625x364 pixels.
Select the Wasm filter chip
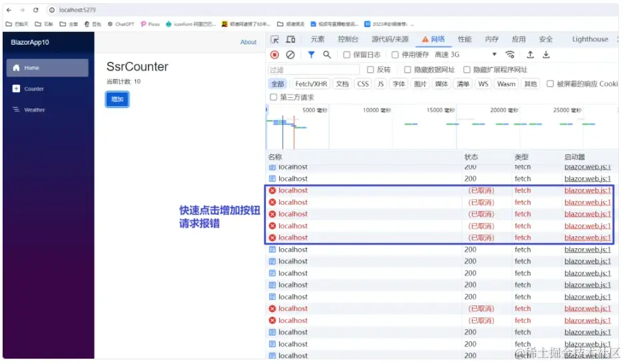506,84
